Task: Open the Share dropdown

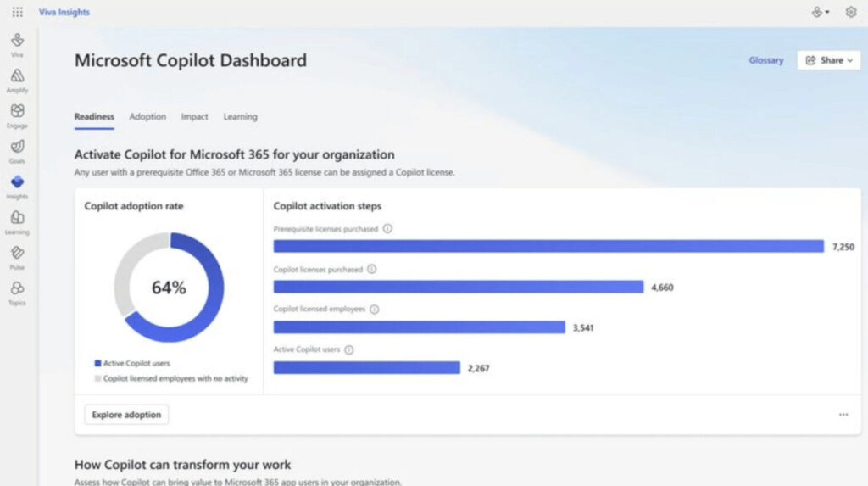Action: [829, 60]
